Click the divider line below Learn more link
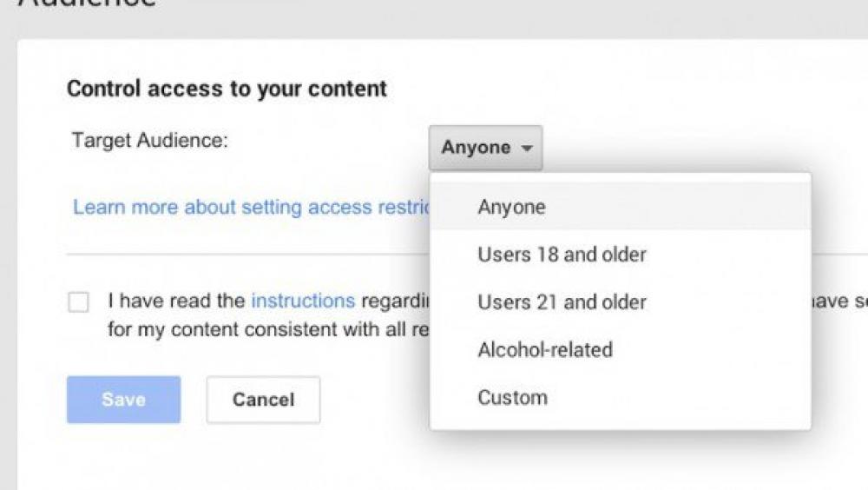This screenshot has height=490, width=868. point(243,255)
